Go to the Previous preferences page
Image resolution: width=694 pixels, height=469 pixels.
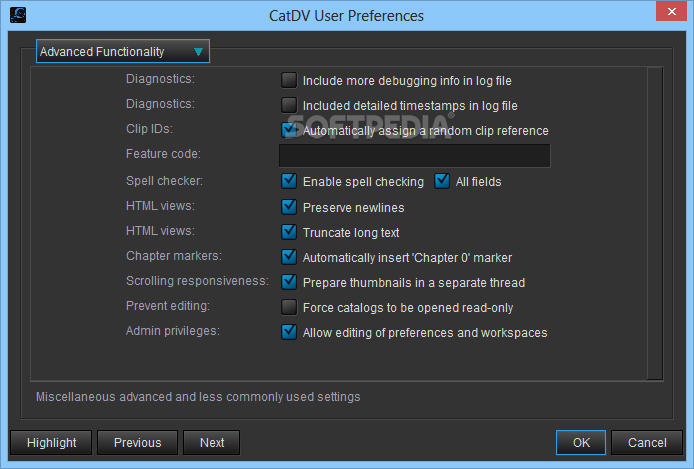(137, 442)
